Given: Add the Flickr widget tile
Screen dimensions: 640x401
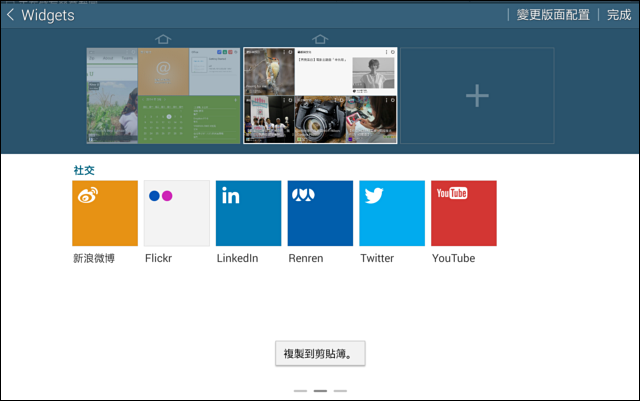Looking at the screenshot, I should (x=177, y=213).
